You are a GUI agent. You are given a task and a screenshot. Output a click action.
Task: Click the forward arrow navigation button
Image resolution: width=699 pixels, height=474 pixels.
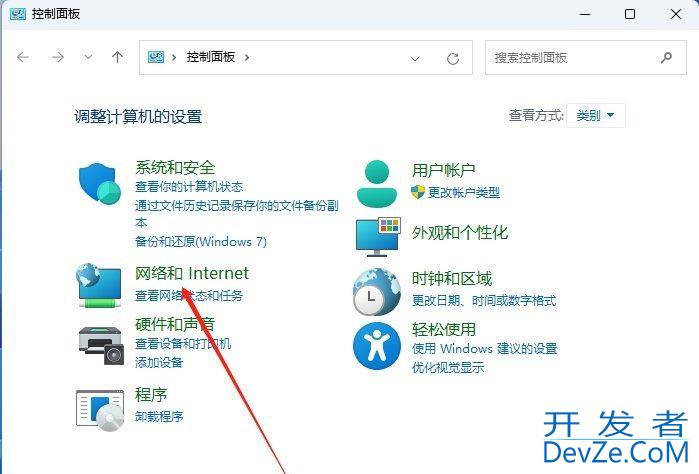[x=58, y=57]
